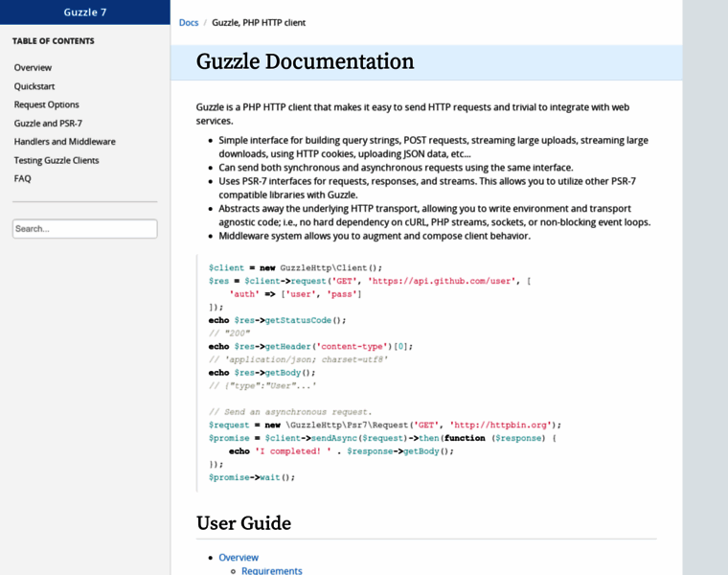
Task: Click the 'Can send both synchronous' bullet
Action: coord(396,168)
